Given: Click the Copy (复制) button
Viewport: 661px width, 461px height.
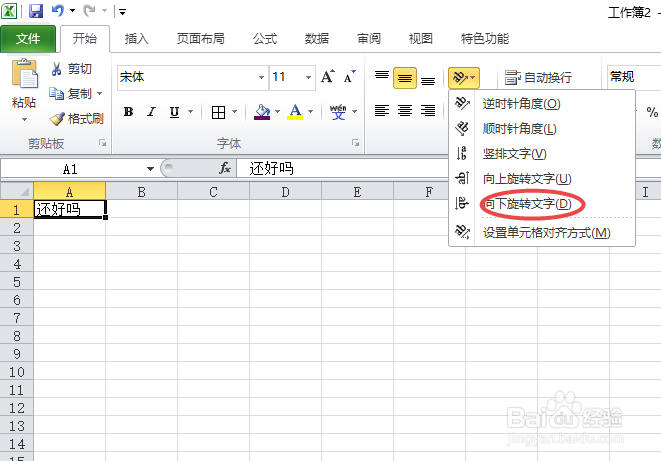Looking at the screenshot, I should point(70,94).
